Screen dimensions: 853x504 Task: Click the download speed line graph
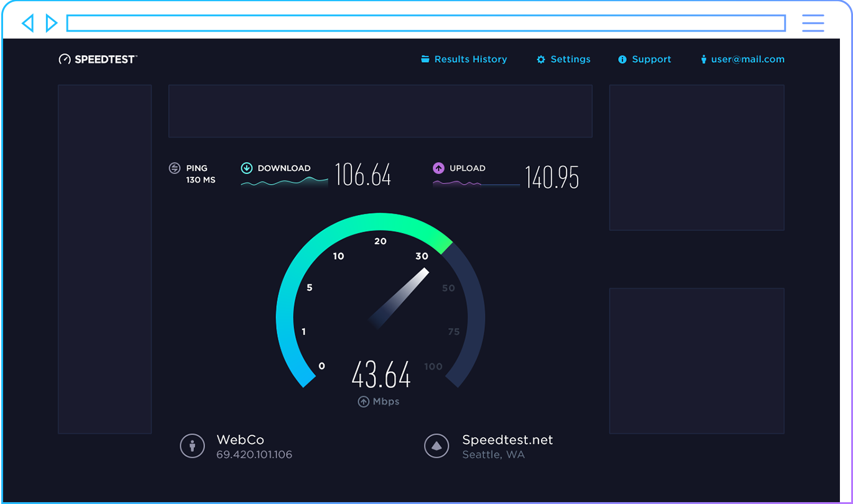[x=284, y=181]
